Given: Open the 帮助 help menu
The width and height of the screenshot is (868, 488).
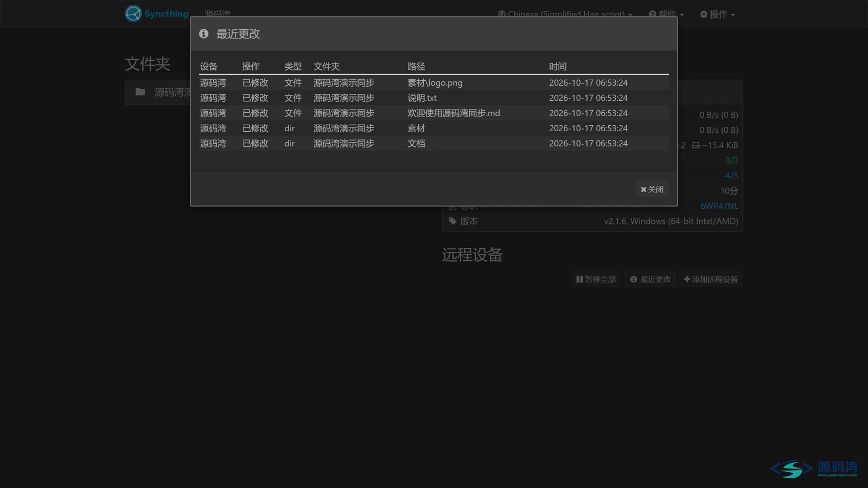Looking at the screenshot, I should tap(666, 14).
